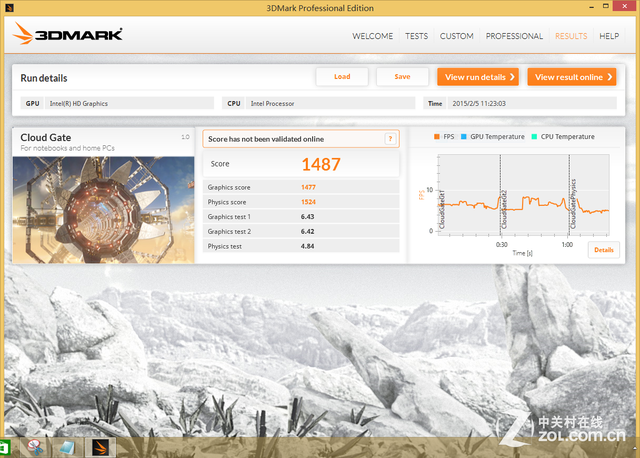Open the WELCOME tab
640x458 pixels.
click(x=373, y=36)
